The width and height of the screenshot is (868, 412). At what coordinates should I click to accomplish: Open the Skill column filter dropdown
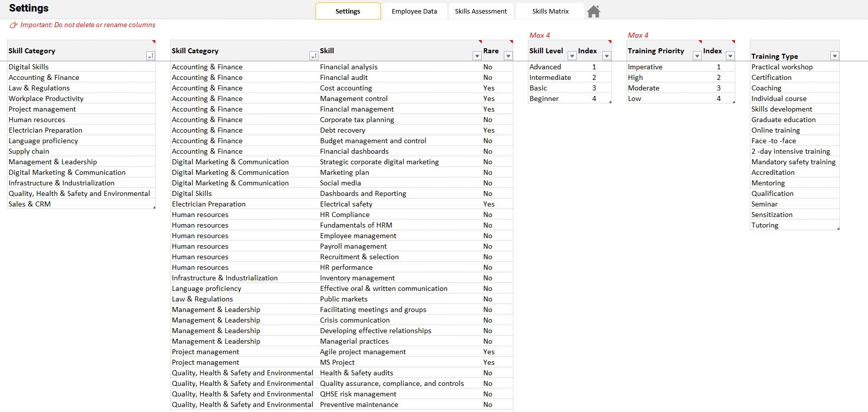477,56
